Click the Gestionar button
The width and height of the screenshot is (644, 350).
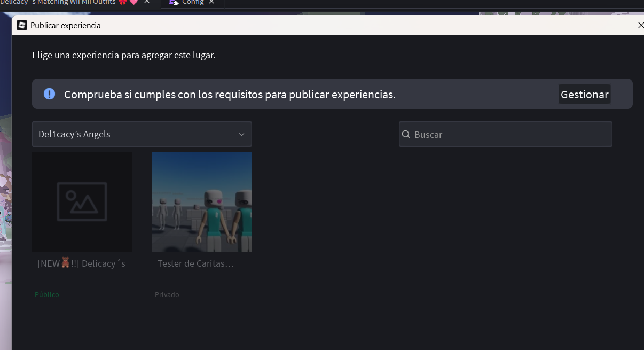(585, 94)
